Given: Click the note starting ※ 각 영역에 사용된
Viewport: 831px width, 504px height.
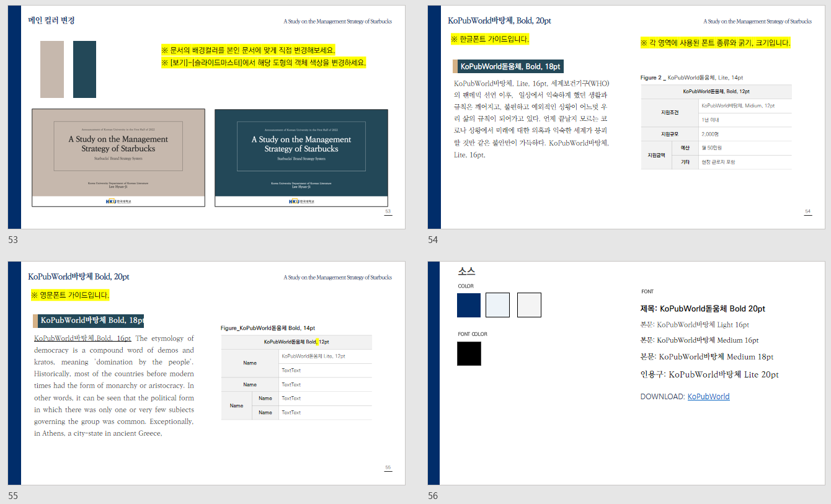Looking at the screenshot, I should coord(716,43).
